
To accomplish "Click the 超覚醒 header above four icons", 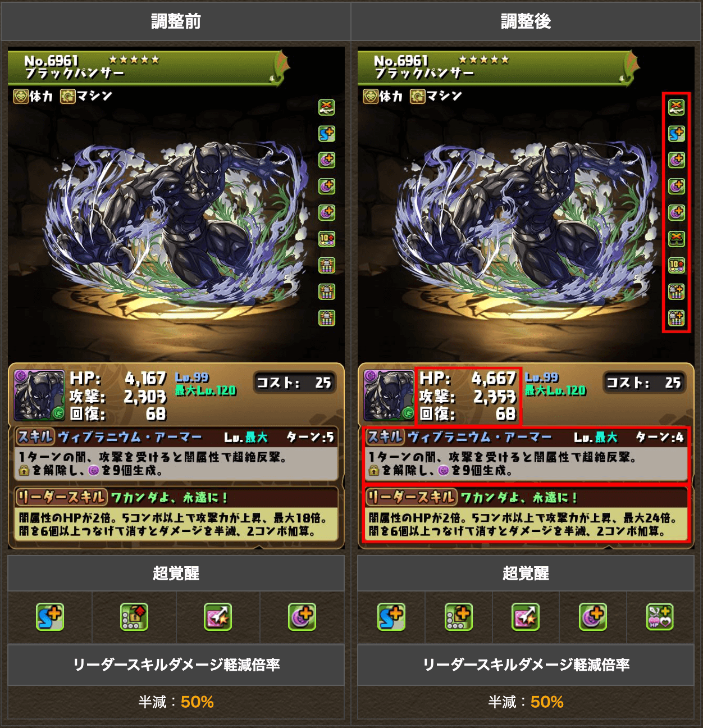I will coord(176,574).
